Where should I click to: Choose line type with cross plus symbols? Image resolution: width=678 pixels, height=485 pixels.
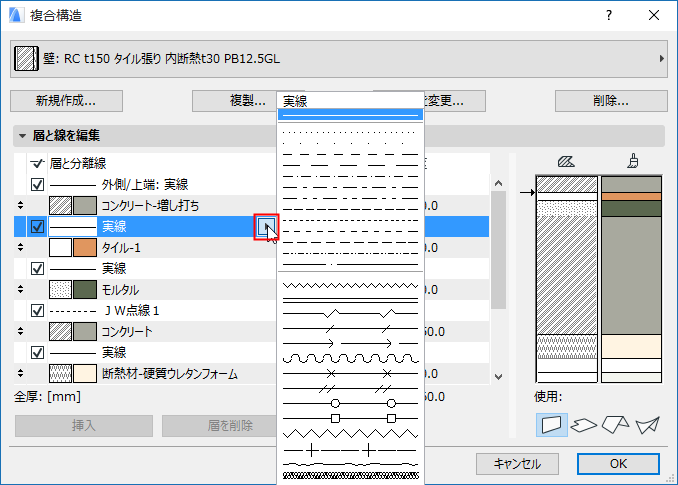coord(350,450)
